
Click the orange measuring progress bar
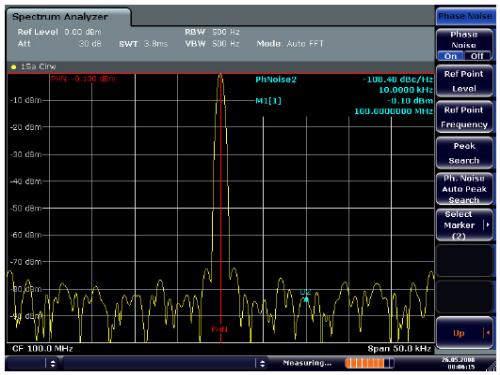pos(369,363)
